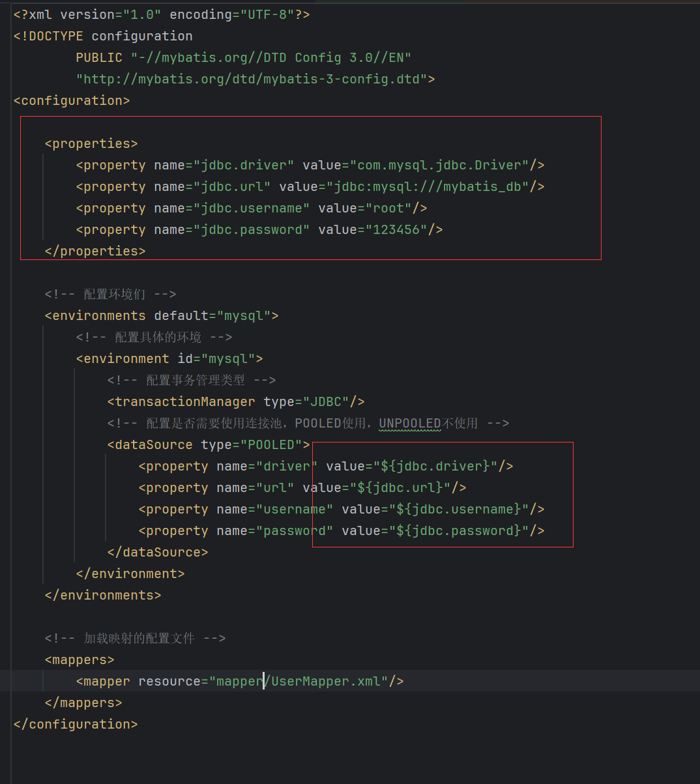The width and height of the screenshot is (700, 784).
Task: Click the value "root" of jdbc.username
Action: pyautogui.click(x=388, y=208)
